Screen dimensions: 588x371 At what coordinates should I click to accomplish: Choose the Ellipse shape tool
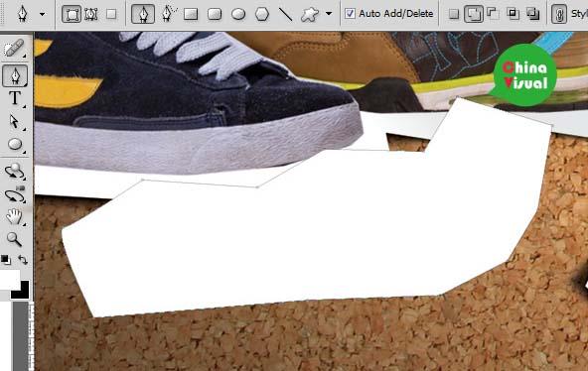pyautogui.click(x=238, y=14)
